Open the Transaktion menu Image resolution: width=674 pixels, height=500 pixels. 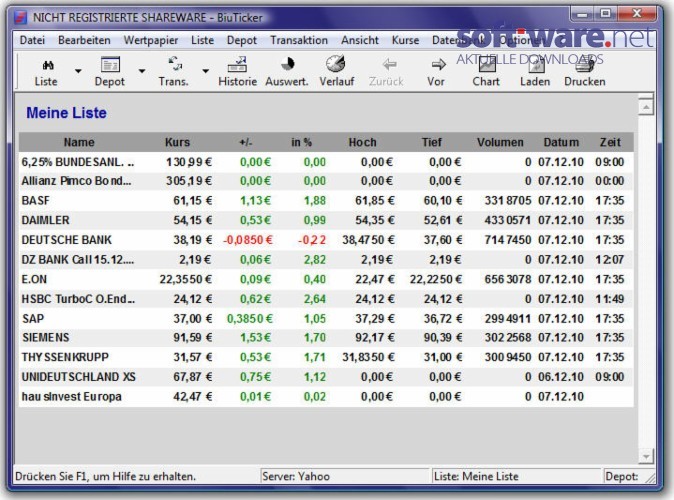(x=299, y=40)
